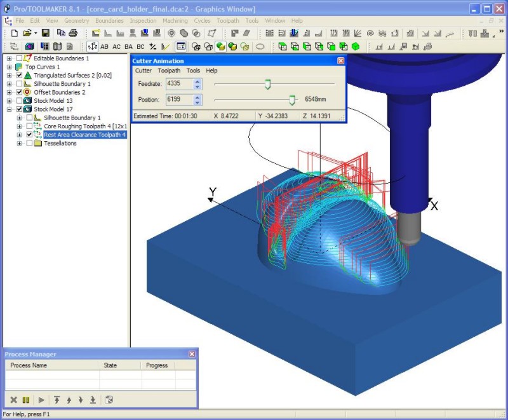
Task: Uncheck Rest Area Clearance Toolpath 4 checkbox
Action: (29, 135)
